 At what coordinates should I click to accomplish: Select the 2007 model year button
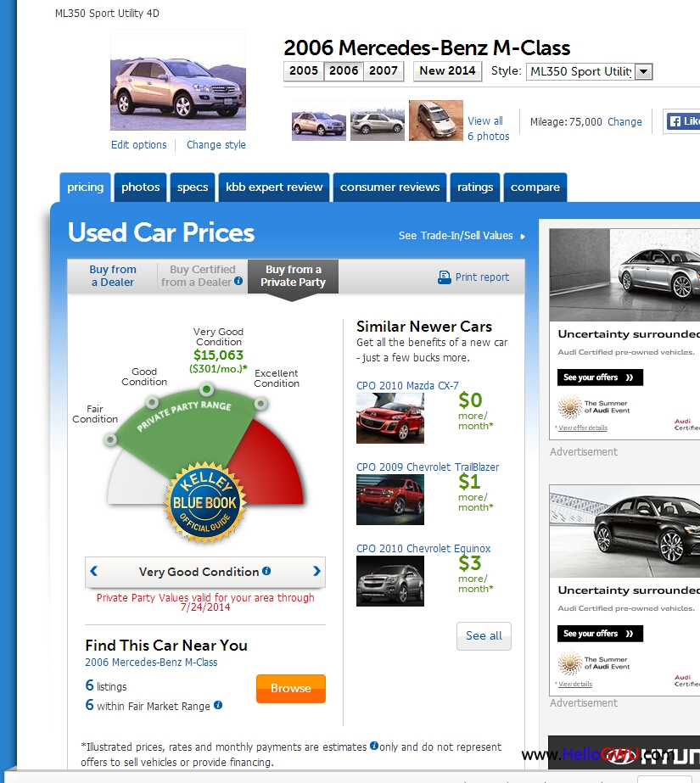[384, 71]
